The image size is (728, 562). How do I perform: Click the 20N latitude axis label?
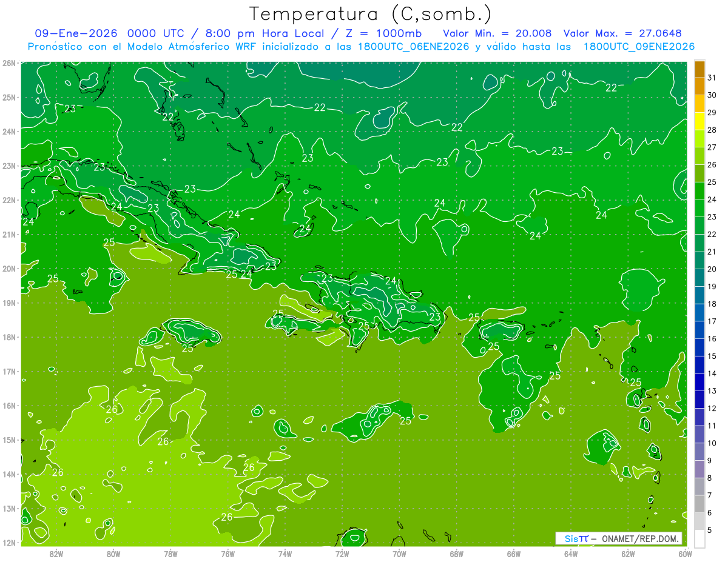pyautogui.click(x=8, y=269)
